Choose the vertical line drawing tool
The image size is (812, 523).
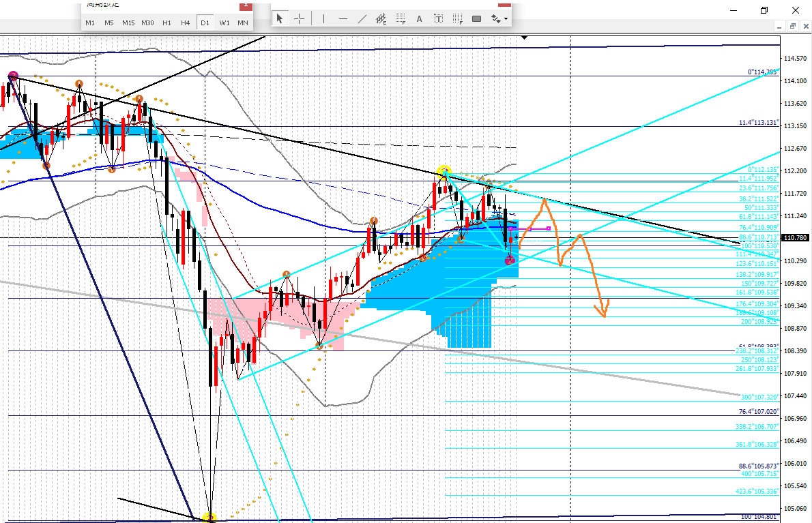coord(323,18)
